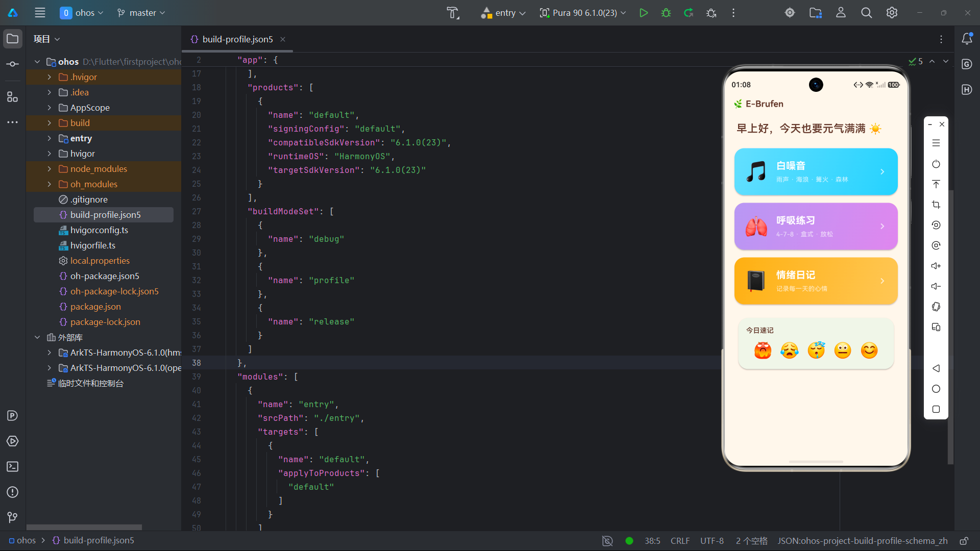Open the problems tool window
The image size is (980, 551).
[13, 492]
